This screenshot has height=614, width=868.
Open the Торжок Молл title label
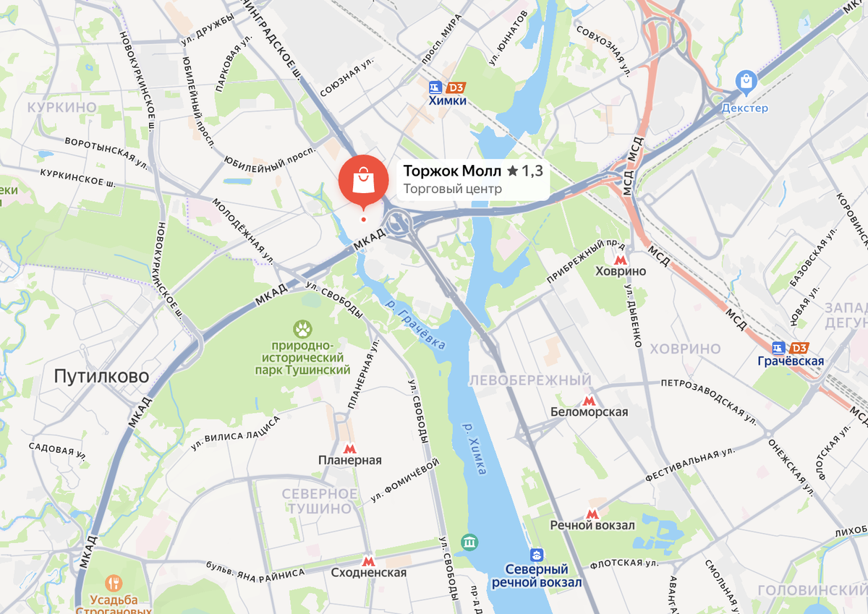point(452,171)
